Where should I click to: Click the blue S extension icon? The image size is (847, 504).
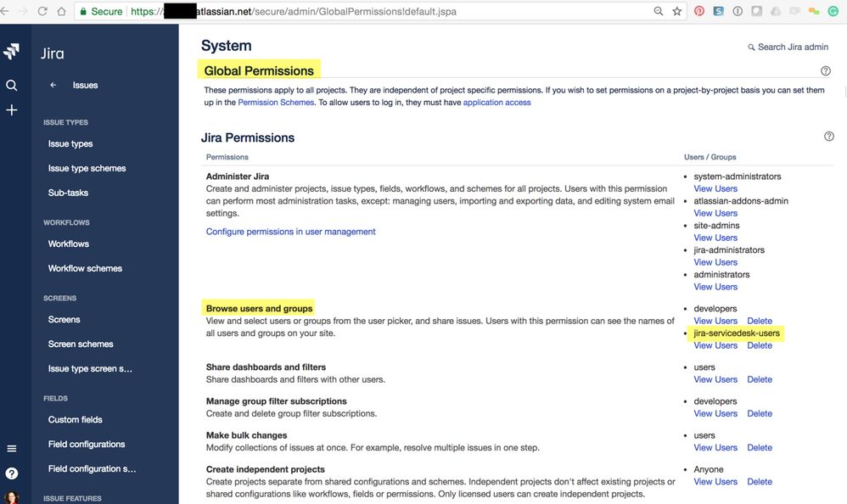click(718, 11)
